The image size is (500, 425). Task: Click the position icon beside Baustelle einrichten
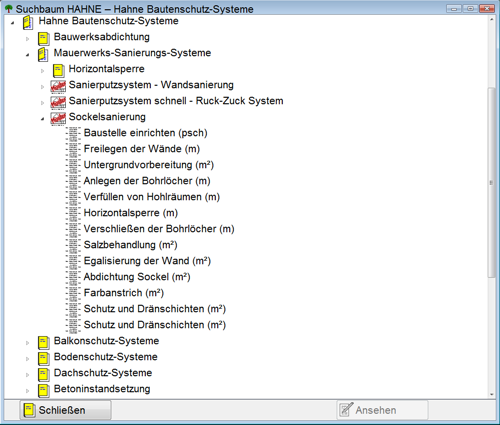[x=73, y=133]
